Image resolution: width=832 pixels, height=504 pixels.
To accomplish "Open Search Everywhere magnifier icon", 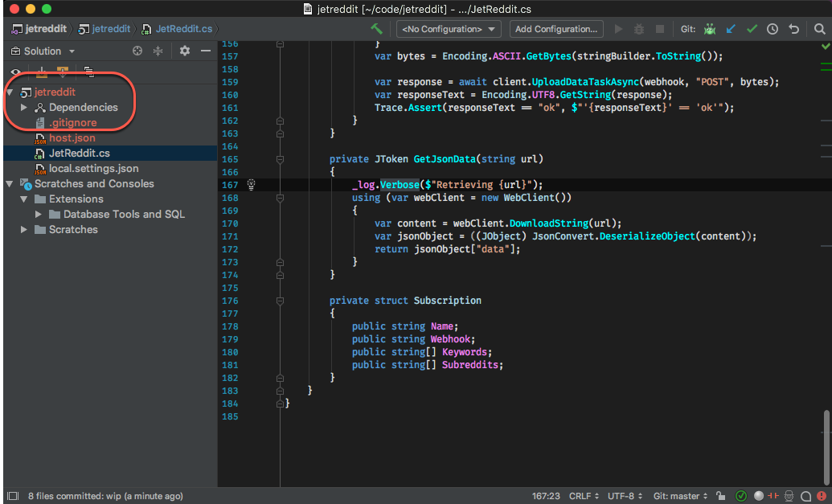I will click(x=820, y=29).
